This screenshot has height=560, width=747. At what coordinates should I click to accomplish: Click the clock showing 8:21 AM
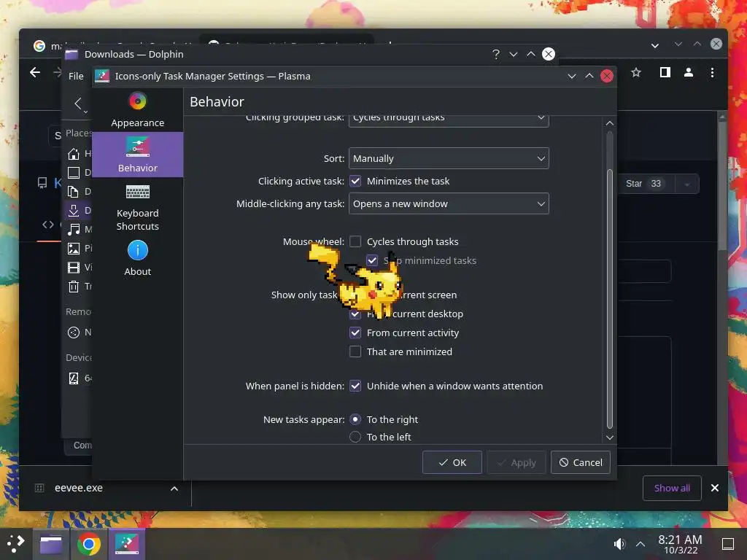pyautogui.click(x=680, y=540)
